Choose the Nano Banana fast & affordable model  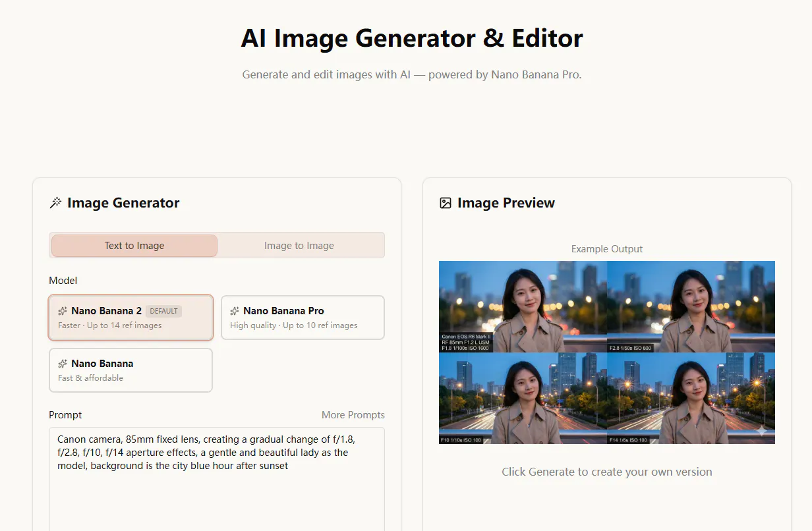[x=130, y=370]
